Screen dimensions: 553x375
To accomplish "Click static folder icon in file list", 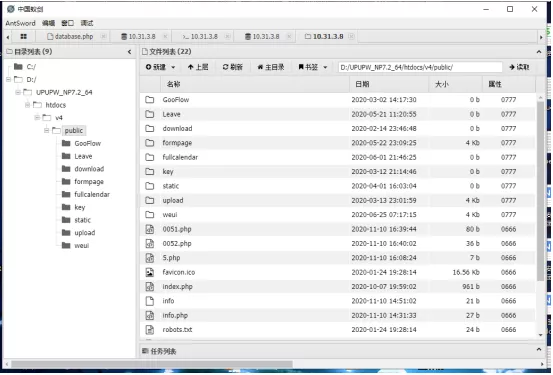I will pyautogui.click(x=150, y=186).
